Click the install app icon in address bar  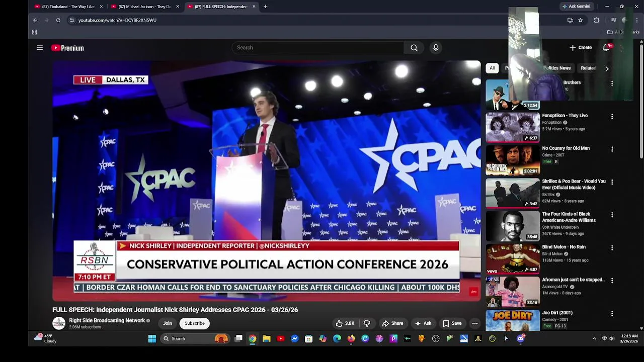570,20
